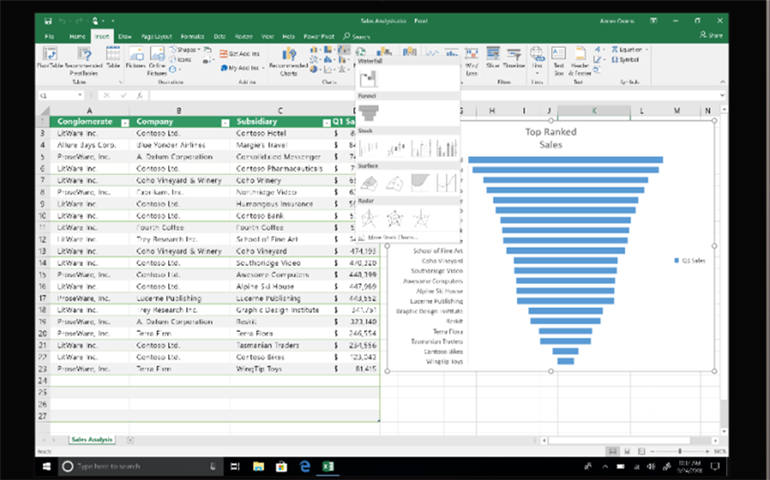This screenshot has height=480, width=770.
Task: Open Recommended PivotTables
Action: pyautogui.click(x=83, y=61)
